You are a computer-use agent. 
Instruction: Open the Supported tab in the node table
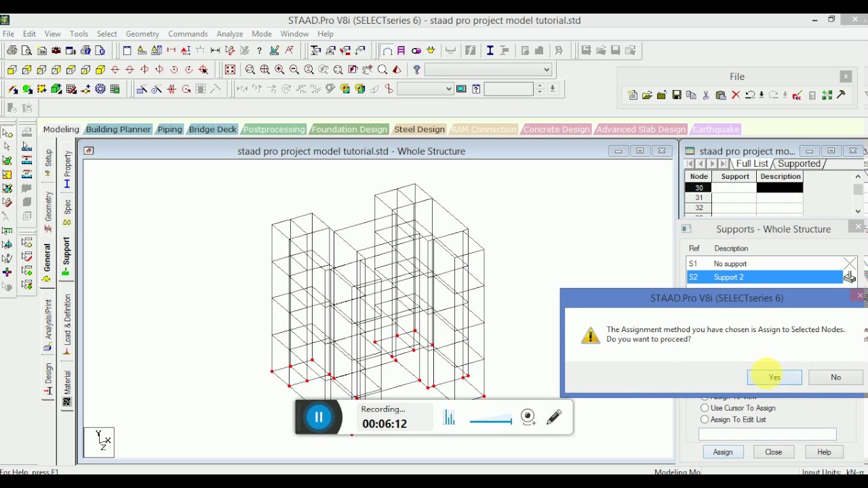(x=799, y=164)
